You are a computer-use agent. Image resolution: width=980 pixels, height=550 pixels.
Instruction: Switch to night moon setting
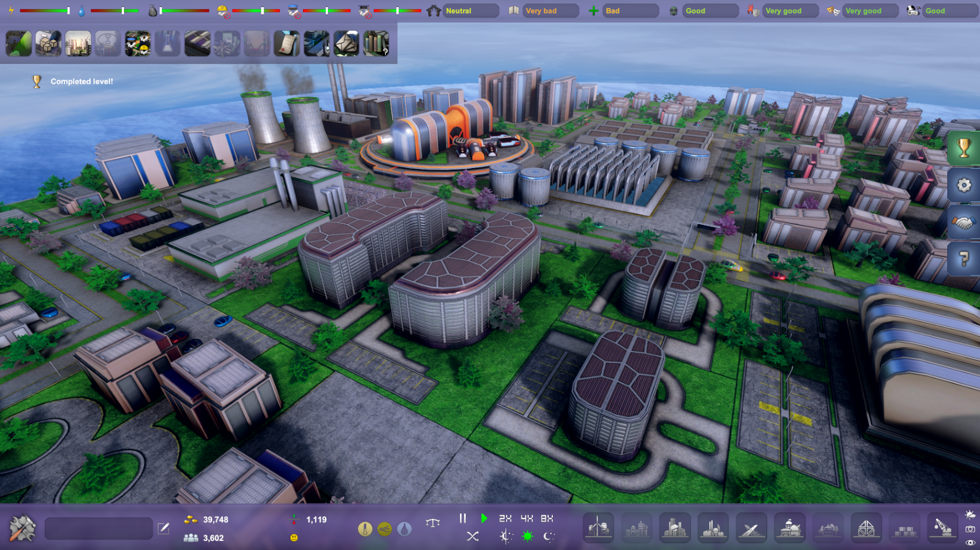tap(548, 536)
